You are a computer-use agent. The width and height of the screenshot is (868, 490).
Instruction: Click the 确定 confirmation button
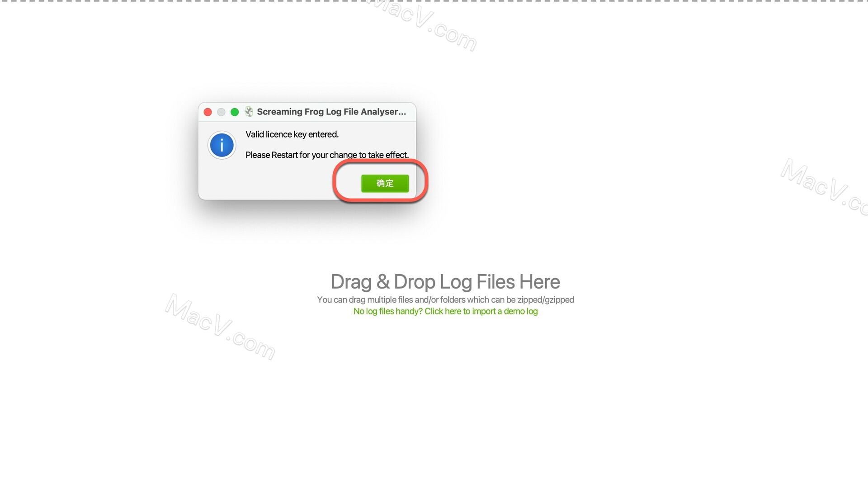pos(385,183)
